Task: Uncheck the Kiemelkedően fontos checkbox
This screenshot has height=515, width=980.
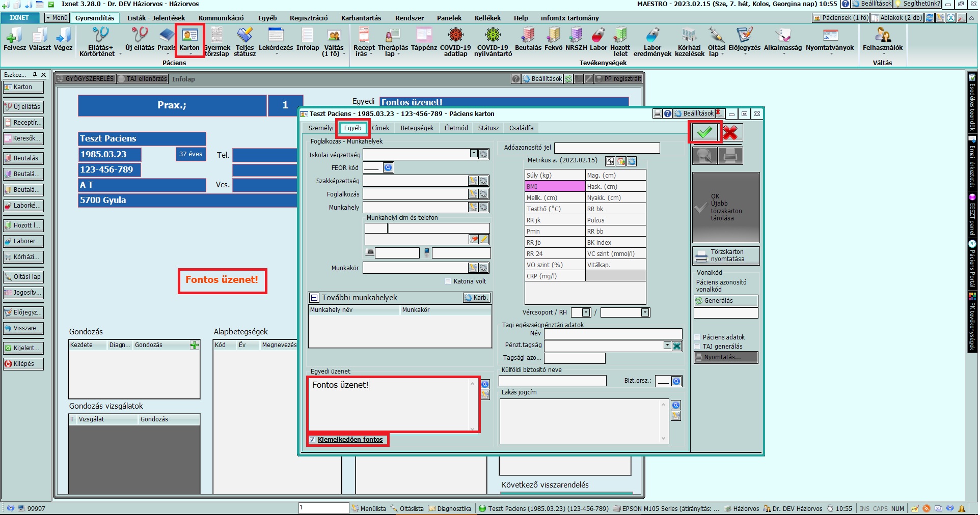Action: [312, 440]
